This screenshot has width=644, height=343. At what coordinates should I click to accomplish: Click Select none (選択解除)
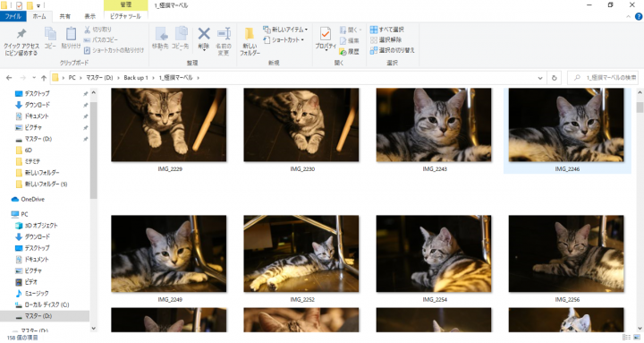tap(386, 40)
